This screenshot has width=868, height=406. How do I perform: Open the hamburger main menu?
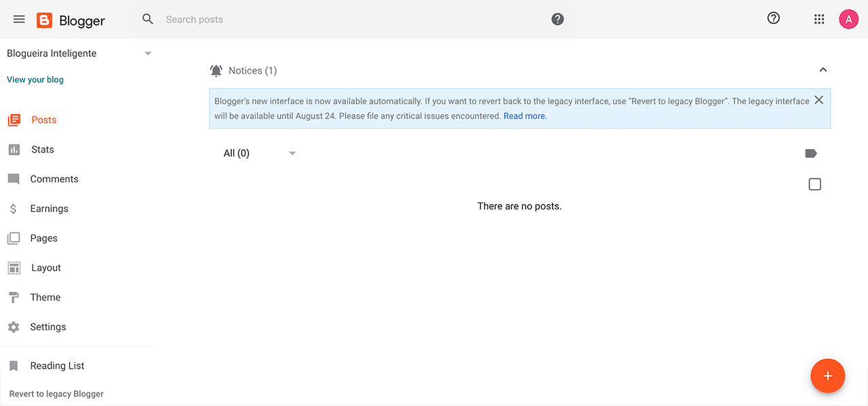pyautogui.click(x=19, y=19)
